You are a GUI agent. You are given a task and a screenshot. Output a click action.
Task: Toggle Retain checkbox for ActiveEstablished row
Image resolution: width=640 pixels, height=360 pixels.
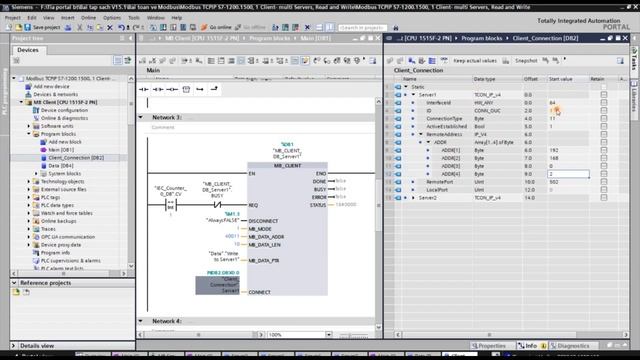click(x=604, y=127)
